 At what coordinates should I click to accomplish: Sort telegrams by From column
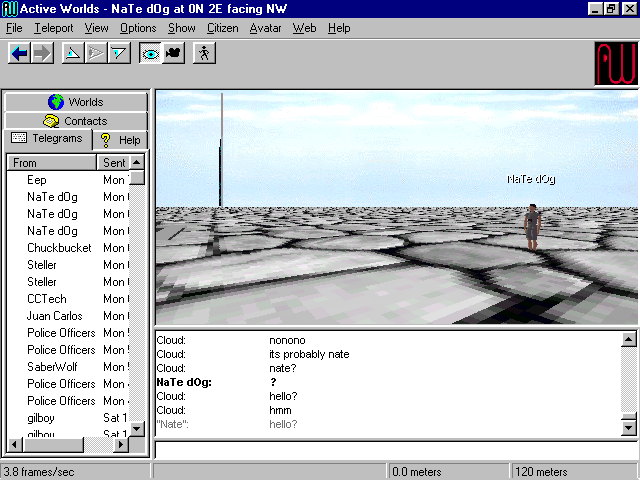(52, 163)
